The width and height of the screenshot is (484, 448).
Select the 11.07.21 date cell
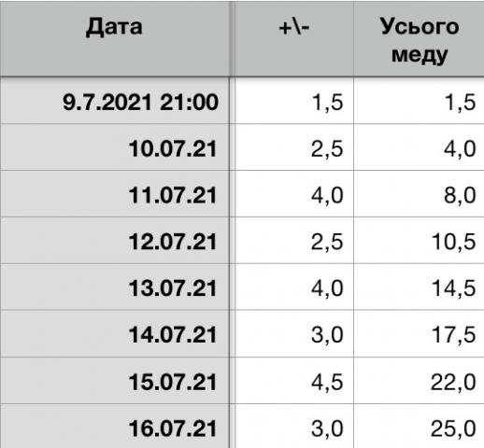point(114,194)
